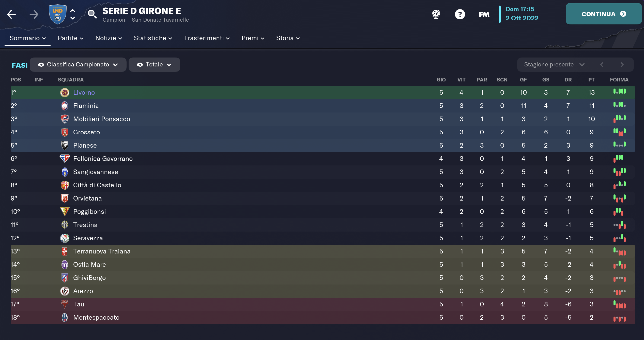Click the FM menu logo
644x340 pixels.
tap(484, 15)
